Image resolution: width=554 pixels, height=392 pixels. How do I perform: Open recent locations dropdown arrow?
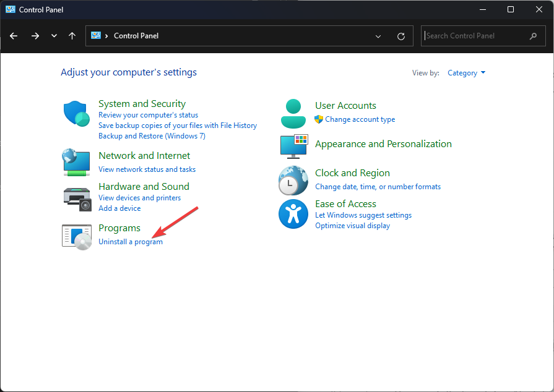point(54,36)
